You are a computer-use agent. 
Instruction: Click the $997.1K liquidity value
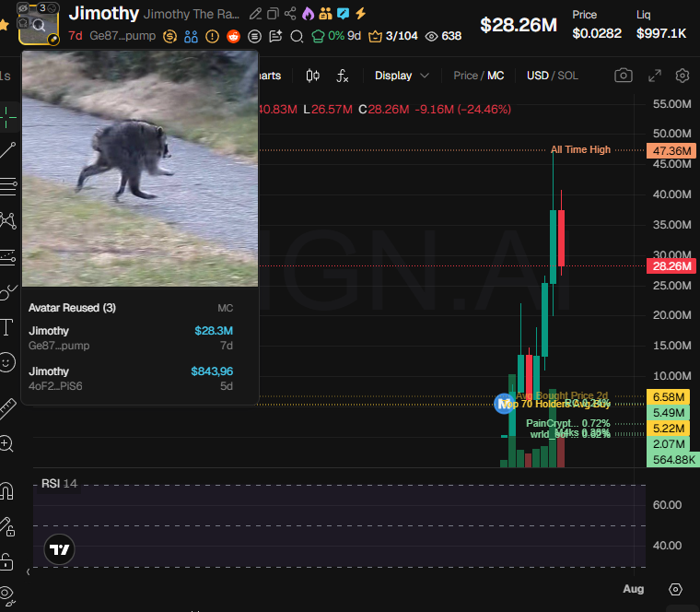click(661, 33)
